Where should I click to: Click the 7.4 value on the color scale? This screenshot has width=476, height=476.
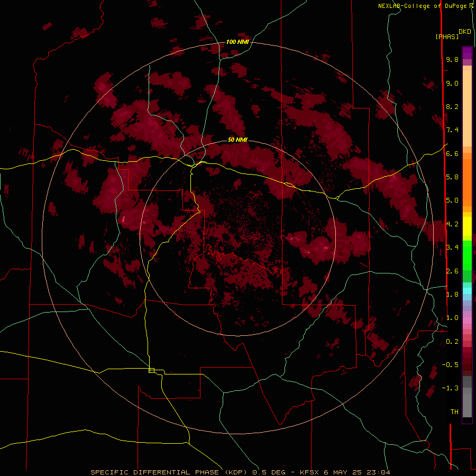pyautogui.click(x=452, y=130)
